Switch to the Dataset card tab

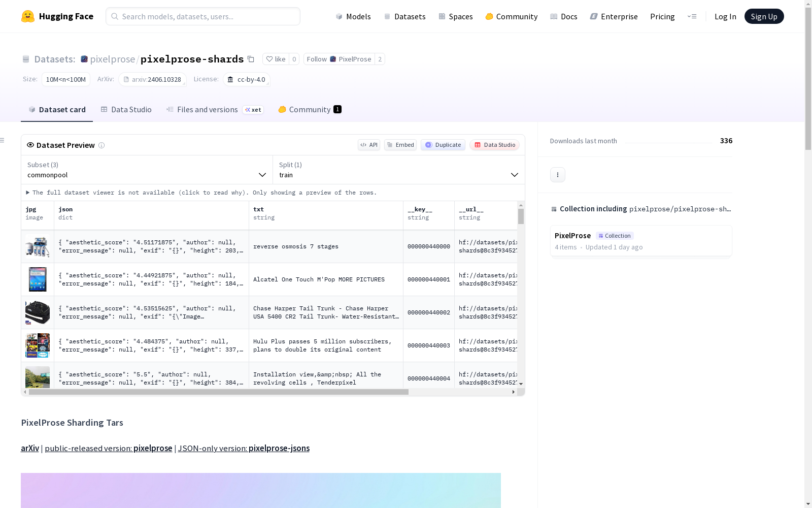pyautogui.click(x=57, y=110)
